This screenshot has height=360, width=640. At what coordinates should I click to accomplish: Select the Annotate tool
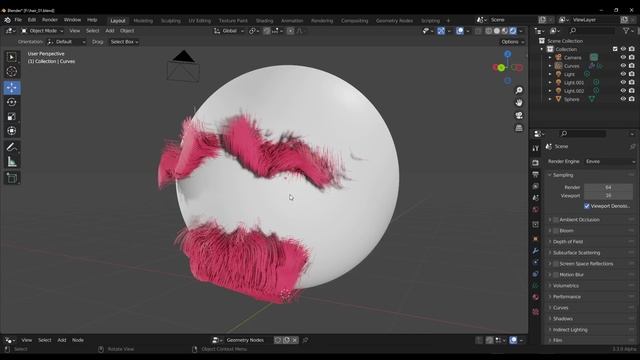tap(12, 147)
